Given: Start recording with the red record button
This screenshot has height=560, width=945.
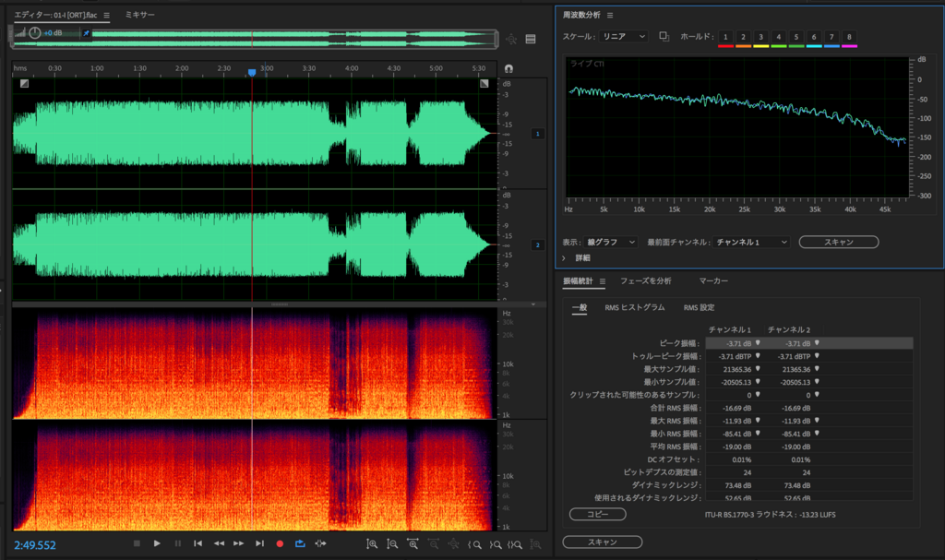Looking at the screenshot, I should click(x=280, y=543).
